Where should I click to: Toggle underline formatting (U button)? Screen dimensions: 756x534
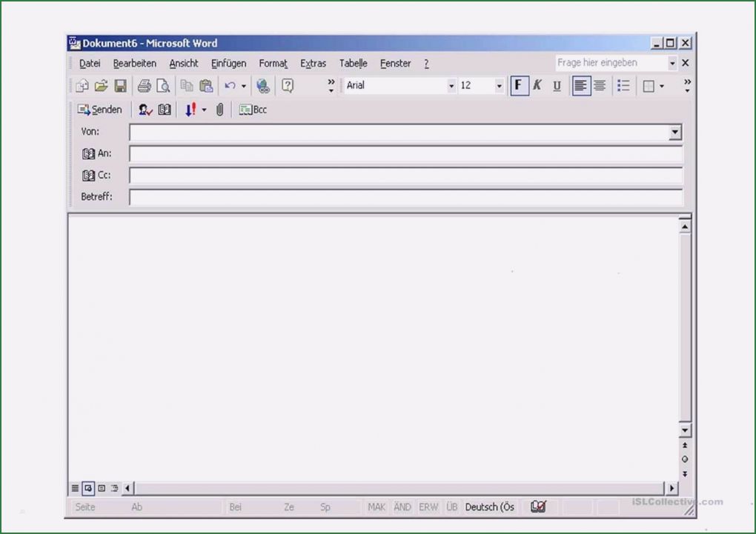click(556, 85)
